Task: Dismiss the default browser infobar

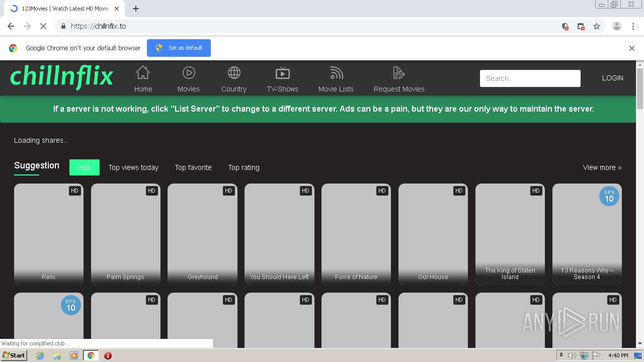Action: click(x=632, y=48)
